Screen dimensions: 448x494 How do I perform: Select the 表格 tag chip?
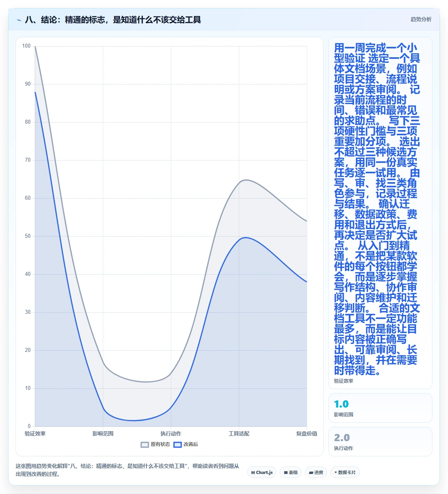tap(291, 472)
